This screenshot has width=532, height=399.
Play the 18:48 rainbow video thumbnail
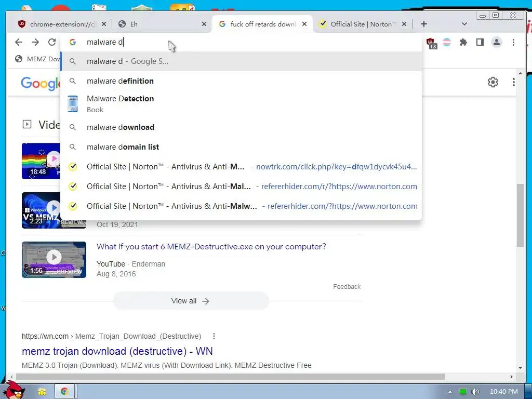click(x=41, y=161)
